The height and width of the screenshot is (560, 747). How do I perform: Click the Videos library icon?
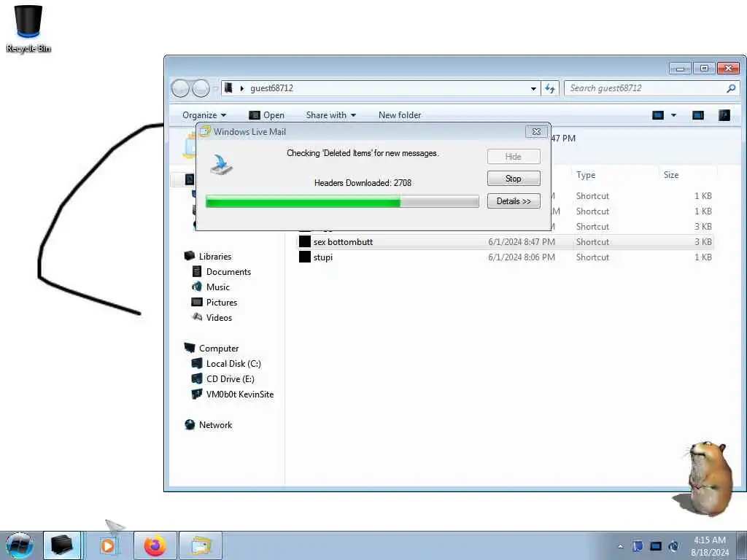pos(196,317)
